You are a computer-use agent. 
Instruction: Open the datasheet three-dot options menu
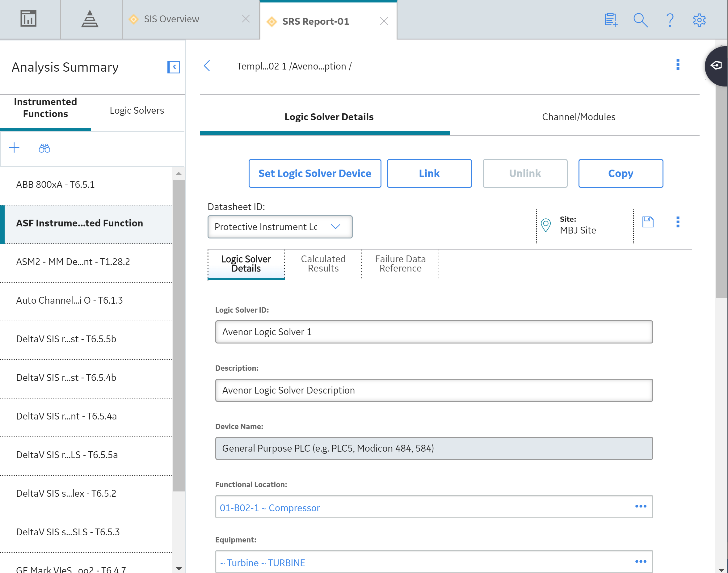click(x=678, y=222)
